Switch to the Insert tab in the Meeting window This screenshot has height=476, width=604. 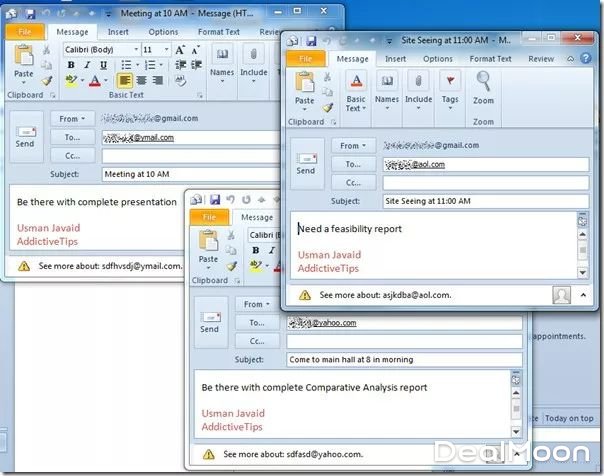click(118, 31)
